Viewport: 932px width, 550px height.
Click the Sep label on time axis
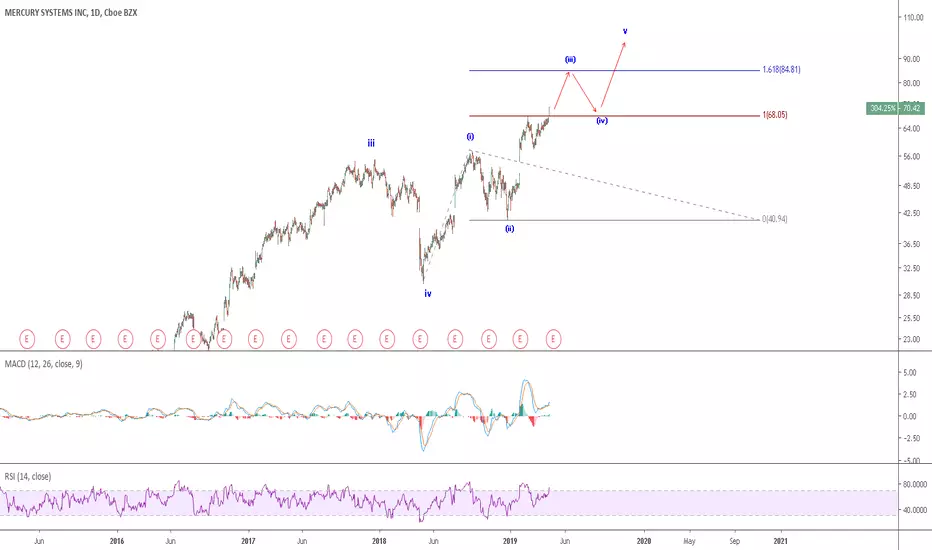[x=735, y=541]
